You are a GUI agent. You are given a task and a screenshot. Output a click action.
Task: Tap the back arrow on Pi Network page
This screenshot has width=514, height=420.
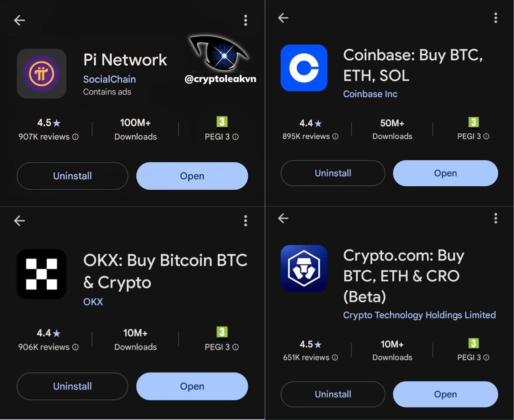[19, 20]
